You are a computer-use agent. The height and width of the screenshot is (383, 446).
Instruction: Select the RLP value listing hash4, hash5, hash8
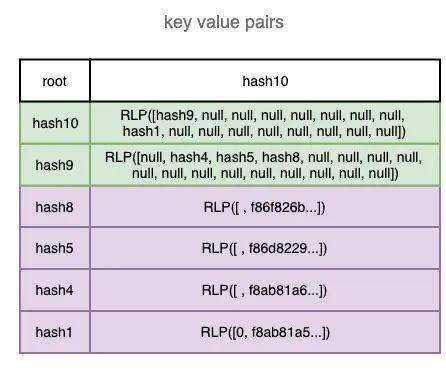[x=265, y=165]
